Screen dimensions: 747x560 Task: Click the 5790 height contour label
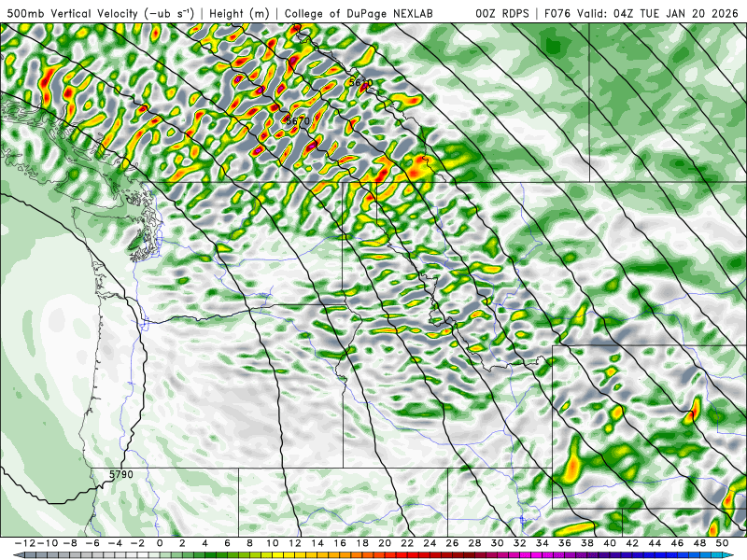pos(121,474)
